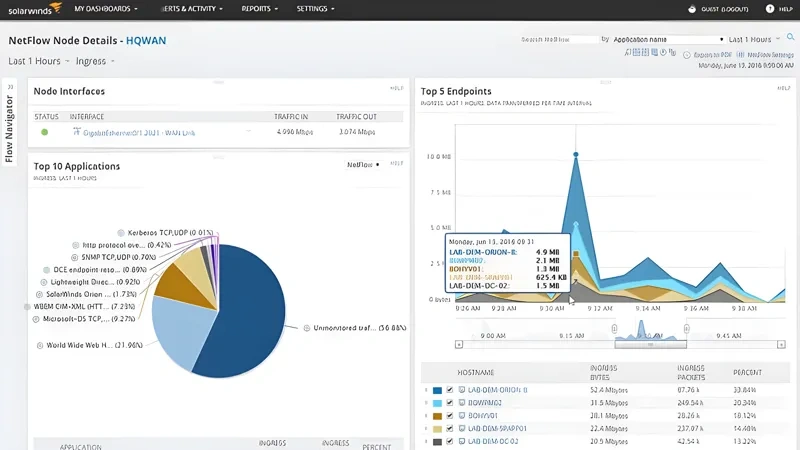Expand the Flow Navigator side panel
The width and height of the screenshot is (800, 450).
(10, 87)
